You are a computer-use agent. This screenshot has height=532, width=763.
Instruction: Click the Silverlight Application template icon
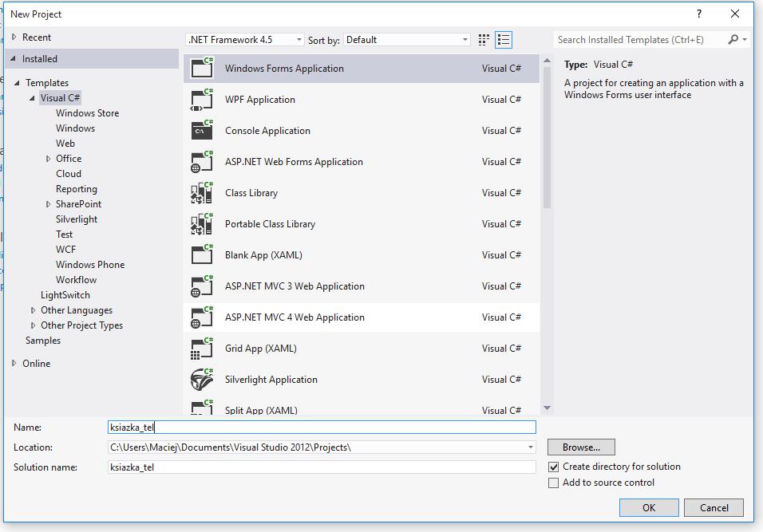click(202, 380)
